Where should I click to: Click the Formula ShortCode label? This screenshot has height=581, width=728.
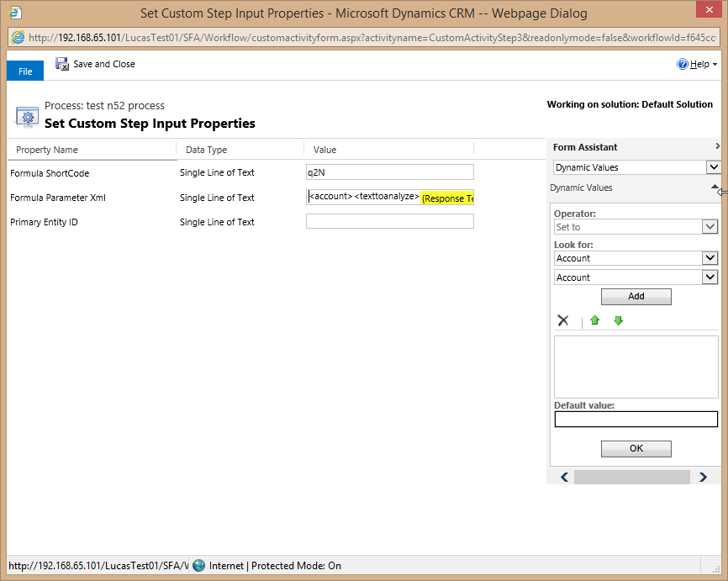tap(50, 173)
